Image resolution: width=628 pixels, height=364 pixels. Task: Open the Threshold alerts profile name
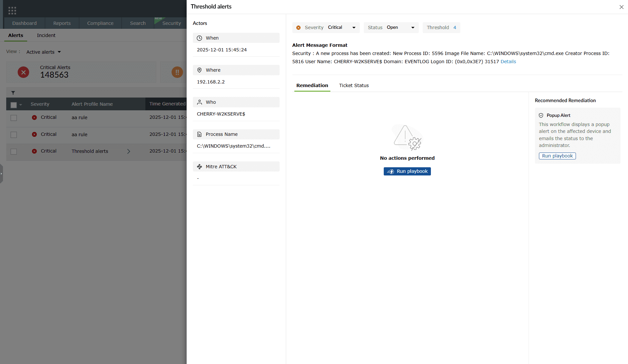[x=90, y=151]
